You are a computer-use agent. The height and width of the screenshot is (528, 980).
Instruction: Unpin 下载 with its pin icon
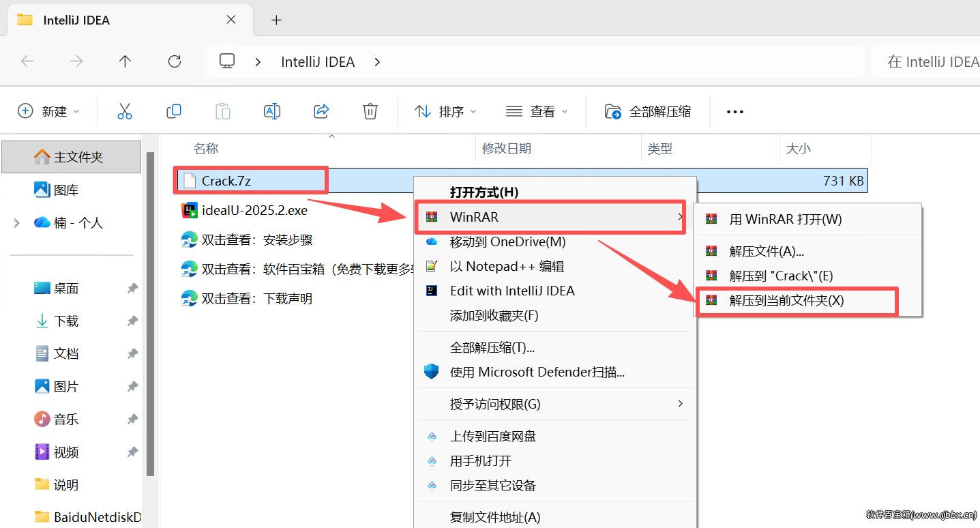132,321
